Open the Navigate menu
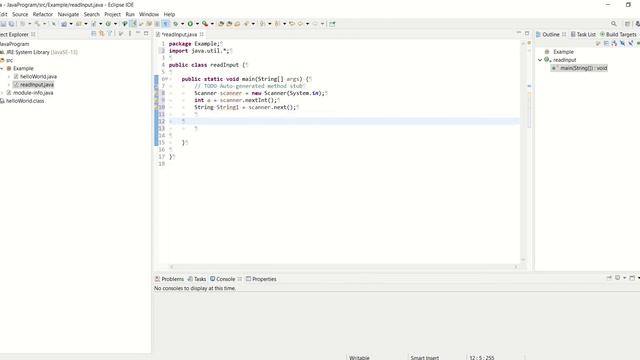This screenshot has width=640, height=360. click(x=68, y=14)
